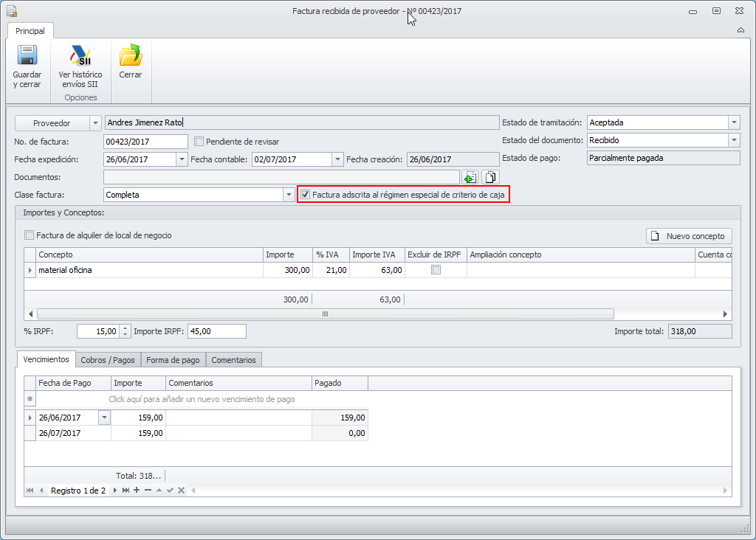Toggle Pendiente de revisar checkbox
The image size is (756, 540).
(199, 141)
